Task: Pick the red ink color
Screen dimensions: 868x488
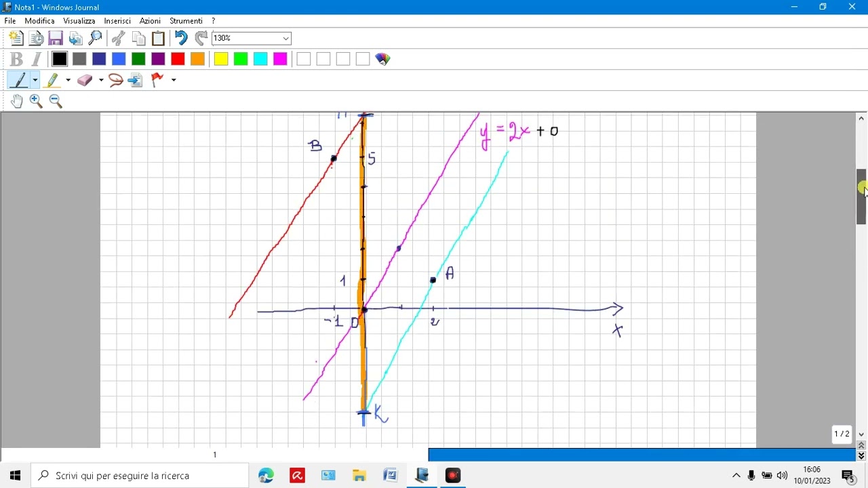Action: (x=178, y=59)
